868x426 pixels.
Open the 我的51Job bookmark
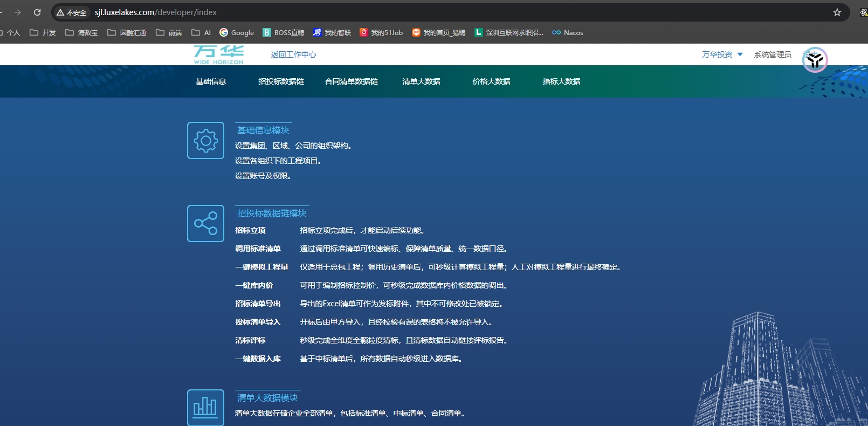pos(381,33)
